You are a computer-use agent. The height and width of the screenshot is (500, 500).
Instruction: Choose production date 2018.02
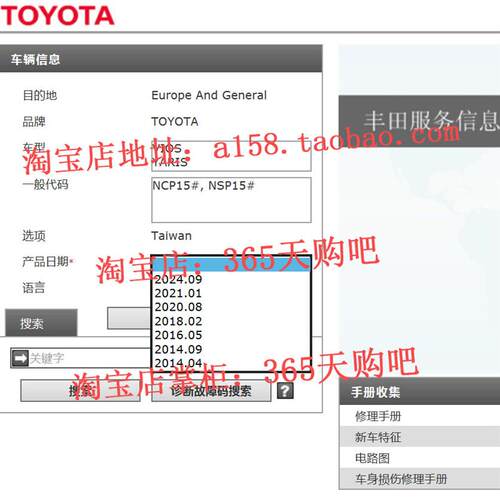(x=178, y=321)
